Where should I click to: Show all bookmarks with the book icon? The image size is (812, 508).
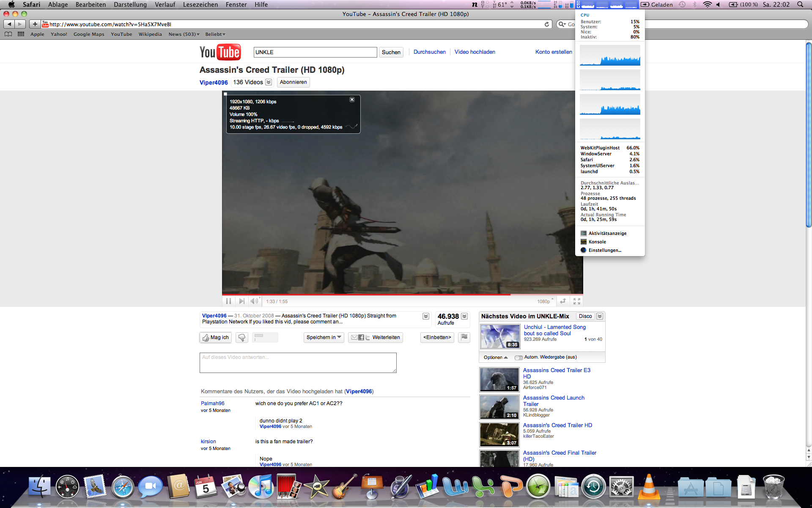tap(8, 34)
